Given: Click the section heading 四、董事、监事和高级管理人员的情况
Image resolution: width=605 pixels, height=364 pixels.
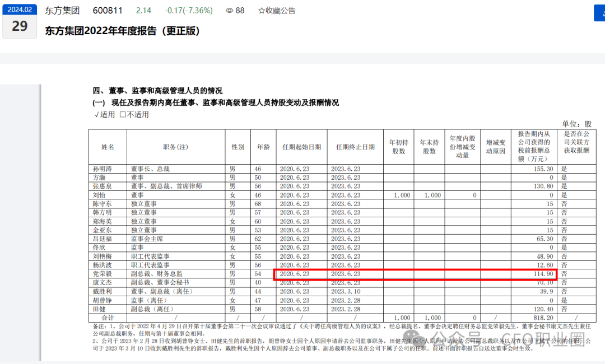Looking at the screenshot, I should pyautogui.click(x=157, y=91).
